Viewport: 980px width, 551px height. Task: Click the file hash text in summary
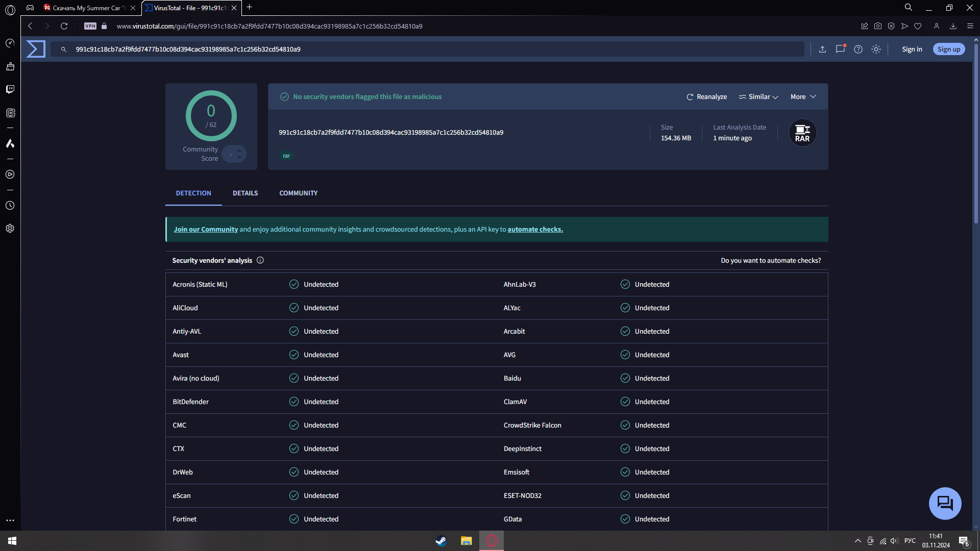391,133
